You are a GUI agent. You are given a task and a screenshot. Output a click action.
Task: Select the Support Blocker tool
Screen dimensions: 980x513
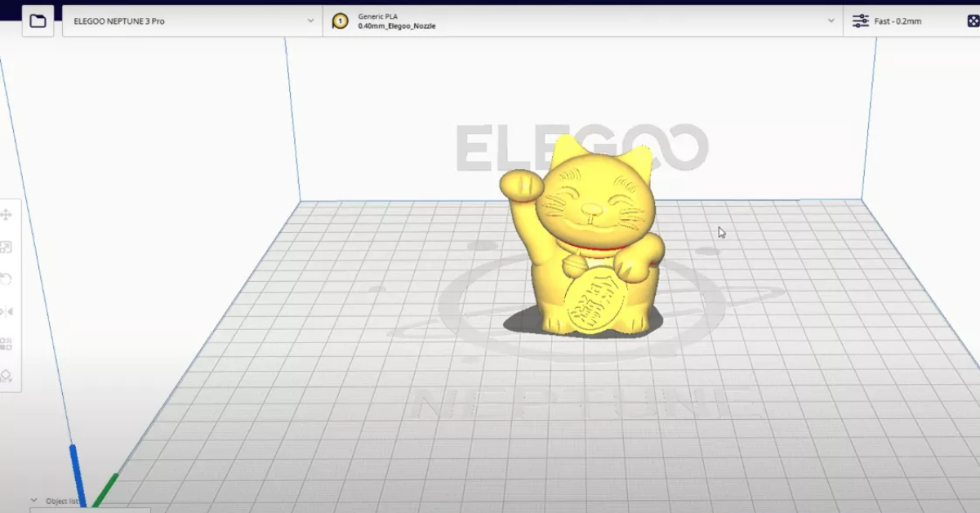click(6, 376)
